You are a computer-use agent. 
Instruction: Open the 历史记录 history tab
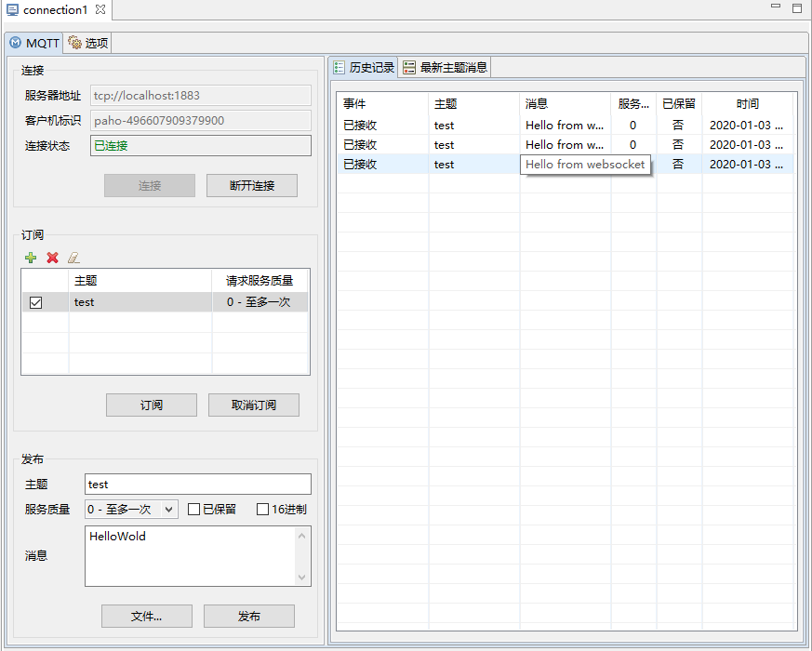364,67
